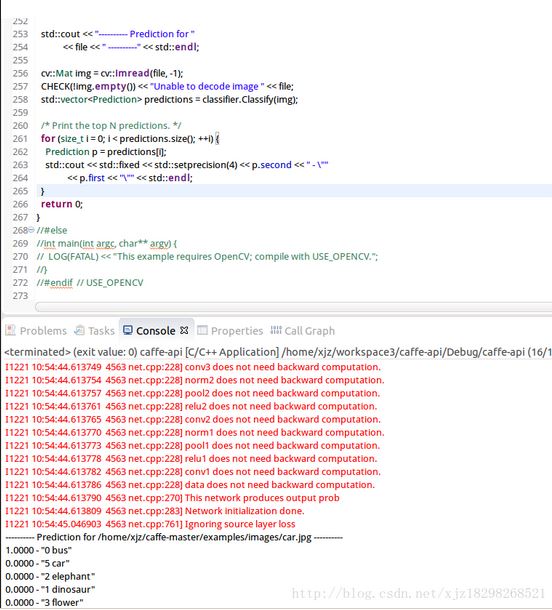Click the '0.0000 - "5 car"' result
The height and width of the screenshot is (610, 552).
37,563
